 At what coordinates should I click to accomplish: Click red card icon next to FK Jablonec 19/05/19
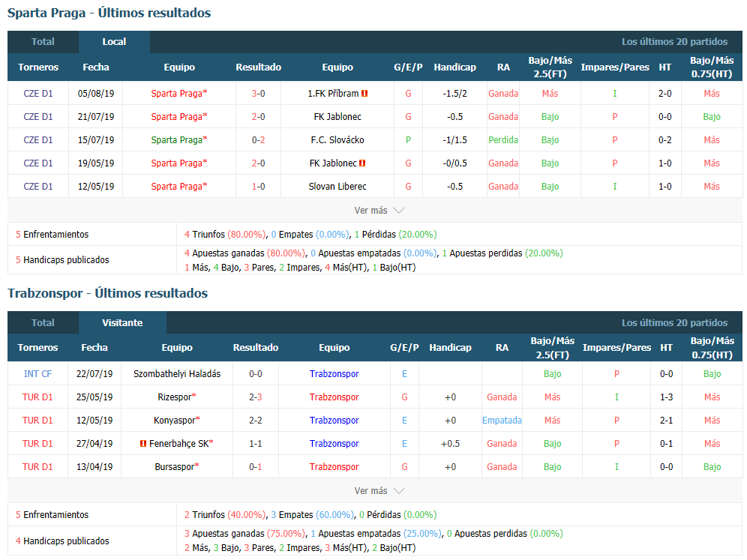pos(362,163)
